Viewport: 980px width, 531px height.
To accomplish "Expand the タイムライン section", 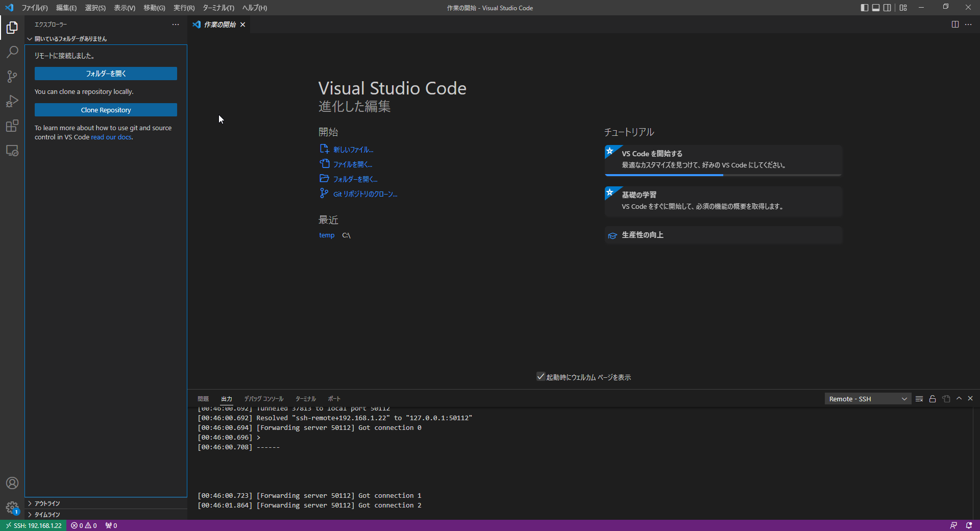I will coord(47,515).
